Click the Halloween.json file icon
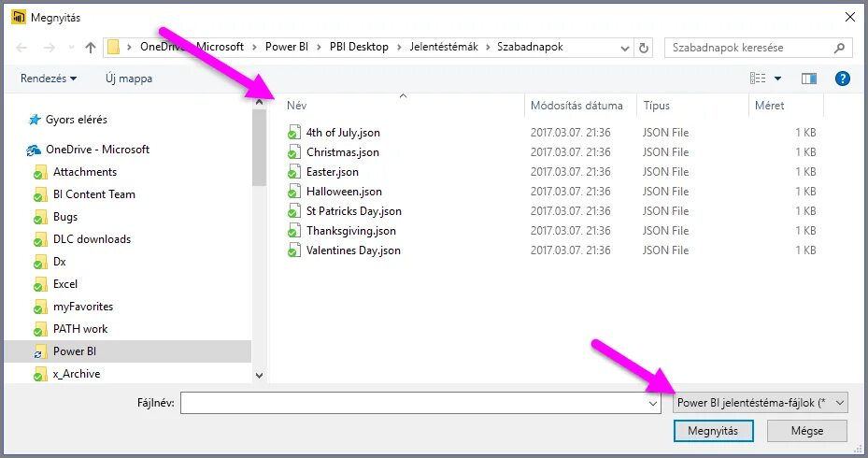This screenshot has width=868, height=458. (294, 192)
